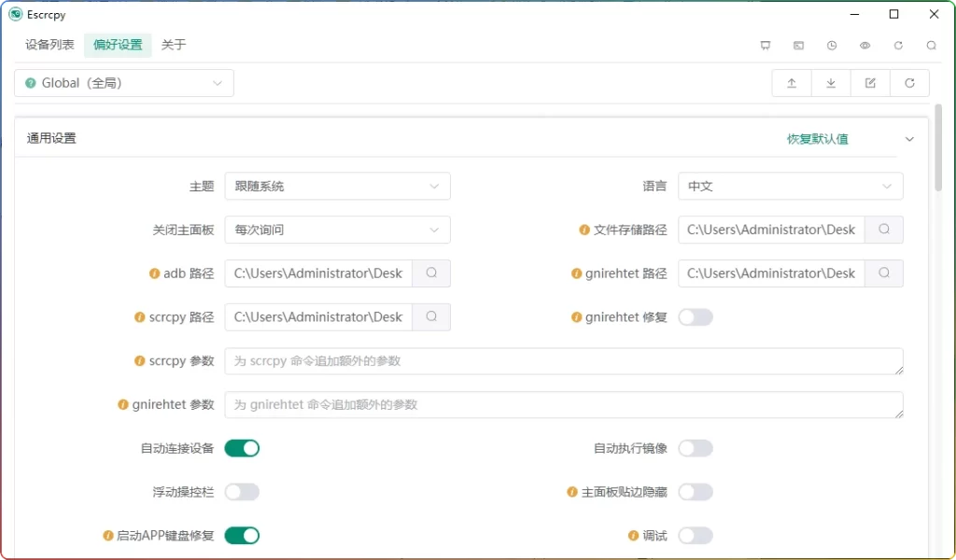Click the edit configuration pencil icon
The height and width of the screenshot is (560, 956).
tap(870, 83)
